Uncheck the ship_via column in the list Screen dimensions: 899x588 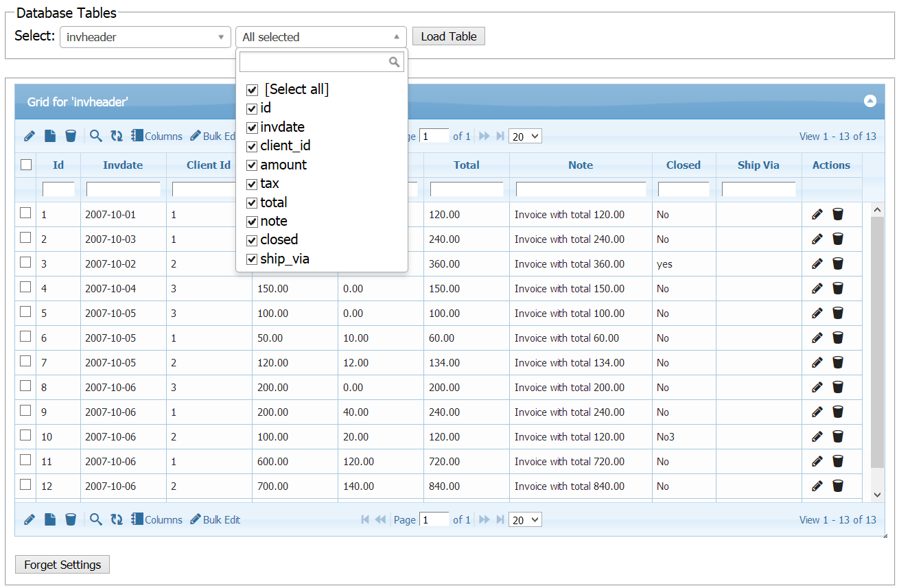click(x=252, y=259)
